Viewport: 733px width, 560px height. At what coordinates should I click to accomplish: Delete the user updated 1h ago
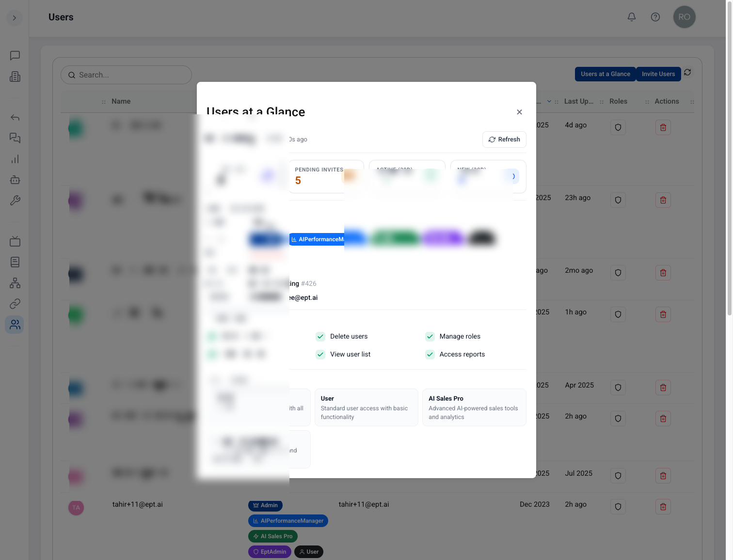663,314
